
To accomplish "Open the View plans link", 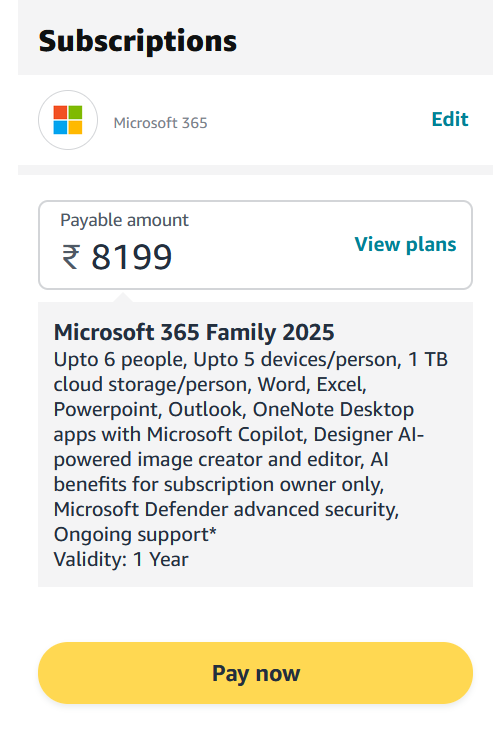I will pos(405,244).
